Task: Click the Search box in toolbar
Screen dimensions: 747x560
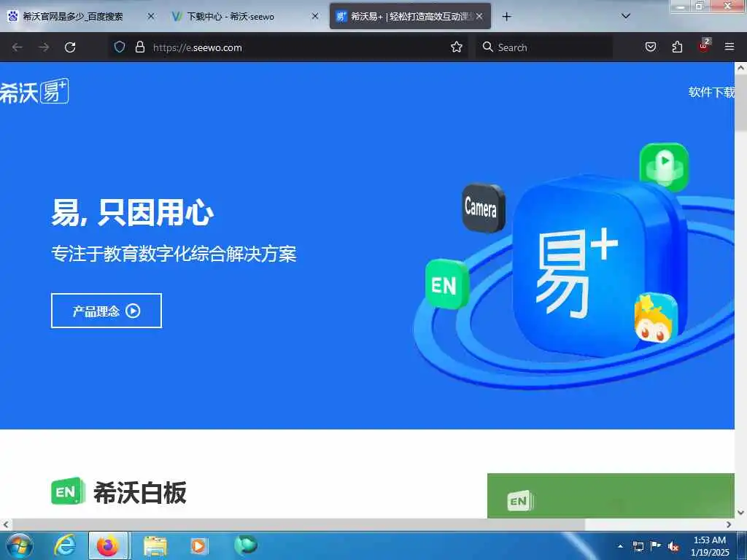Action: 544,47
